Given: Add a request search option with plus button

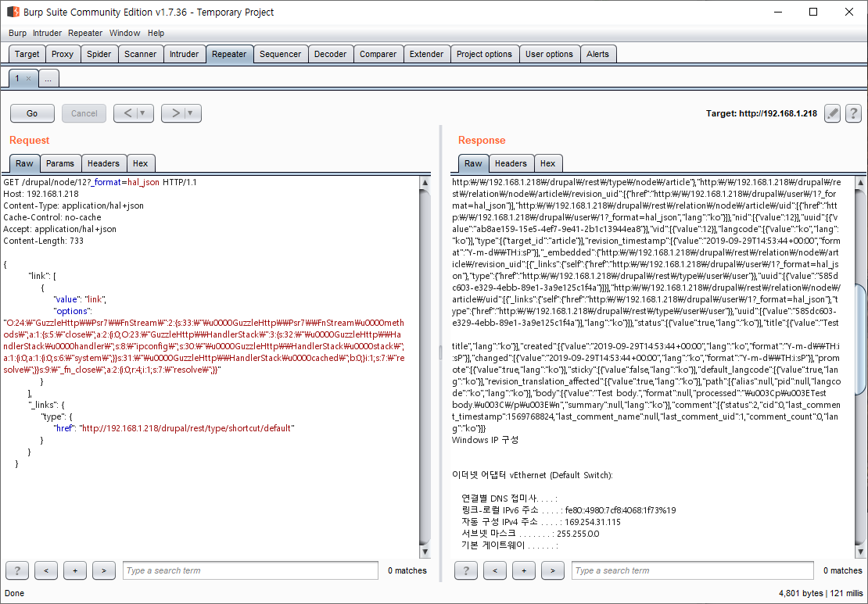Looking at the screenshot, I should coord(75,570).
